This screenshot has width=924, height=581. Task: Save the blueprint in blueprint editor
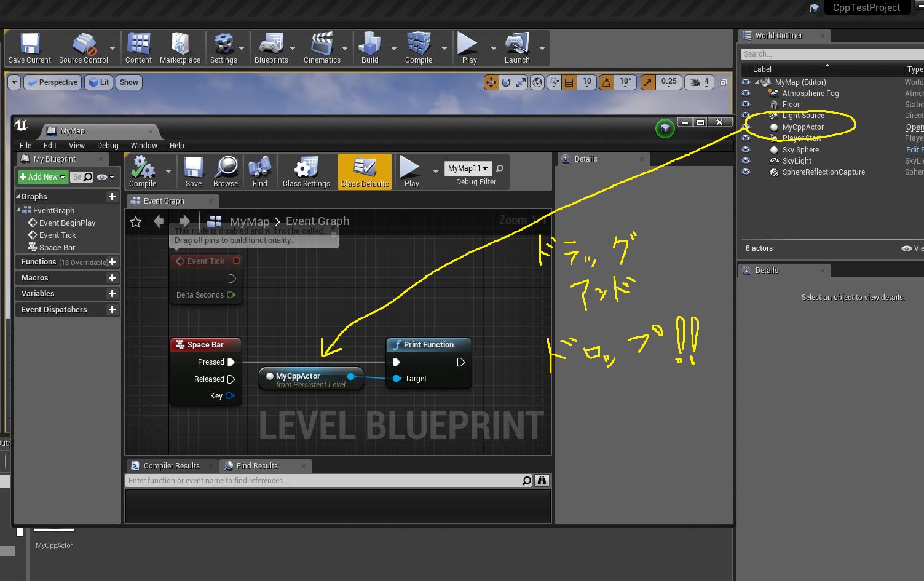point(194,172)
